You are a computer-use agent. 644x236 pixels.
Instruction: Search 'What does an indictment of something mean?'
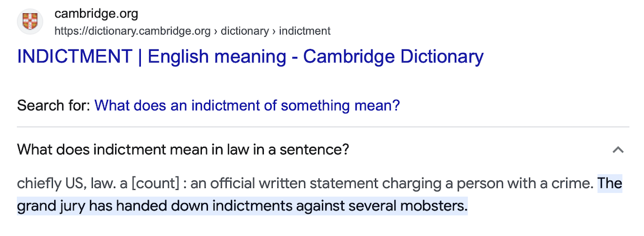[247, 105]
